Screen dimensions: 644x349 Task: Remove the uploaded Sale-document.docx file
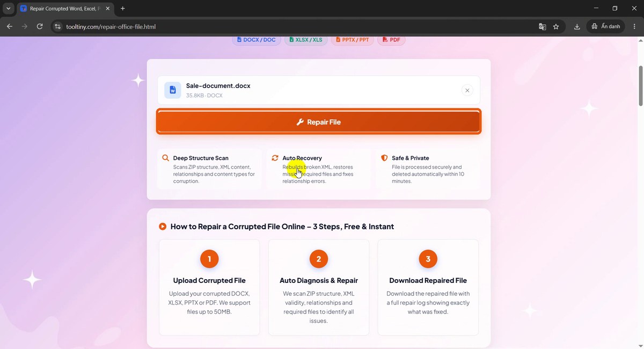tap(467, 90)
